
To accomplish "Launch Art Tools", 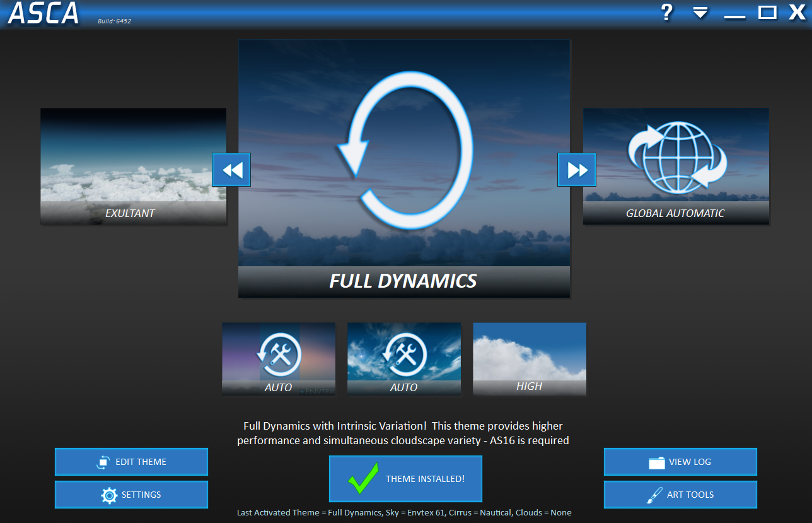I will point(680,495).
